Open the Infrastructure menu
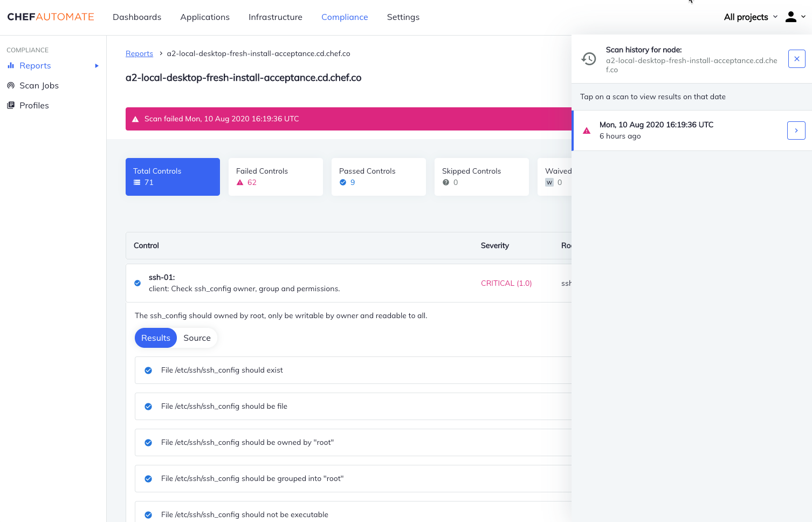Image resolution: width=812 pixels, height=522 pixels. tap(275, 17)
